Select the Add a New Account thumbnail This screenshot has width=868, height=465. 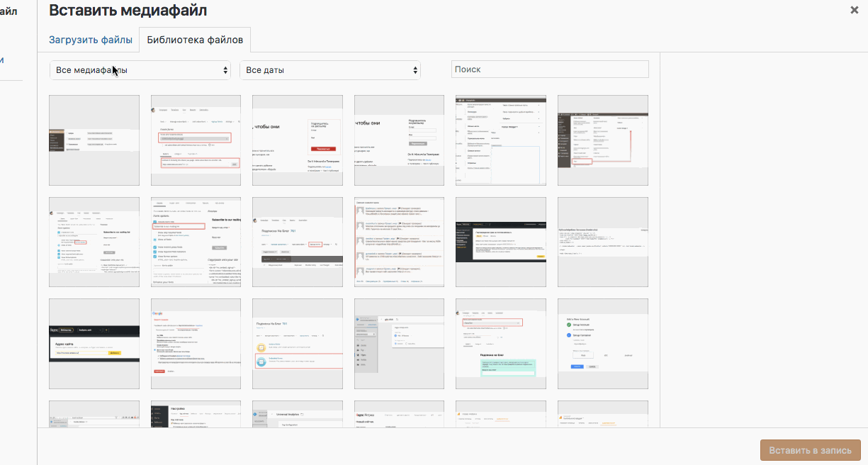pos(603,344)
